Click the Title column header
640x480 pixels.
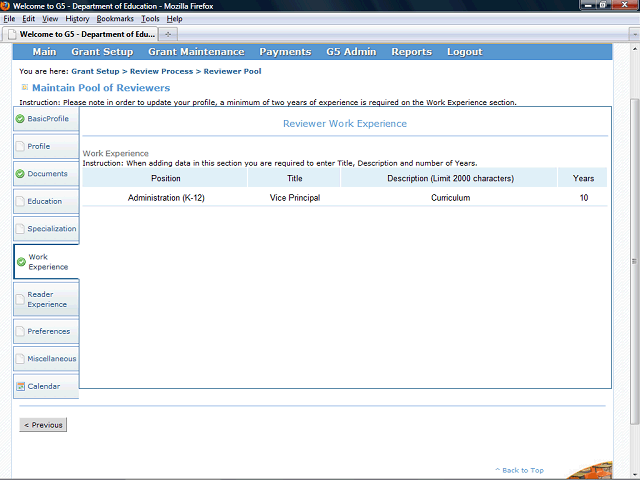(x=294, y=178)
